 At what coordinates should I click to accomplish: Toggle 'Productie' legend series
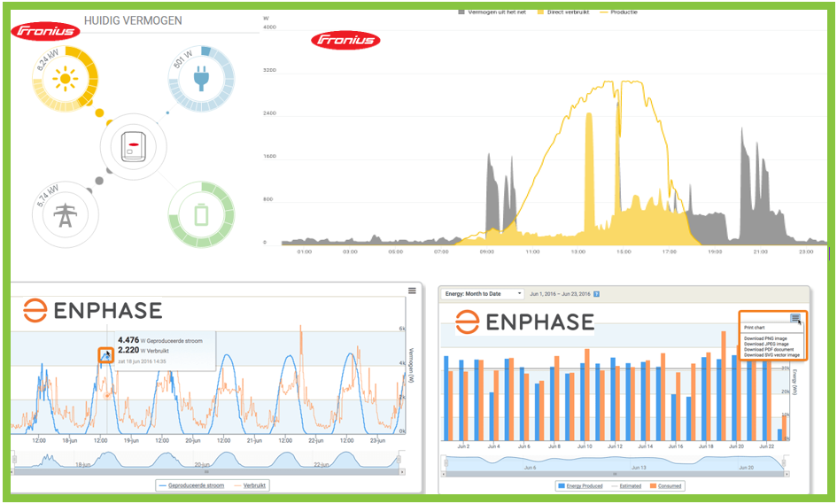coord(618,12)
